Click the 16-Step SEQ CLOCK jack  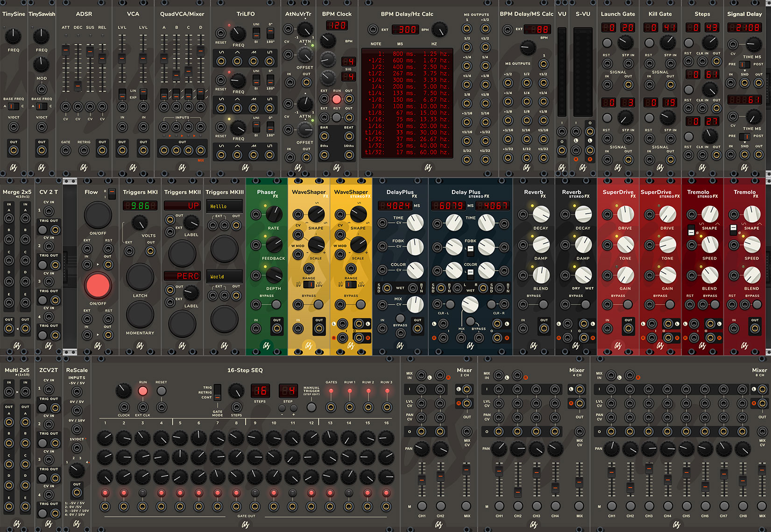[x=124, y=407]
